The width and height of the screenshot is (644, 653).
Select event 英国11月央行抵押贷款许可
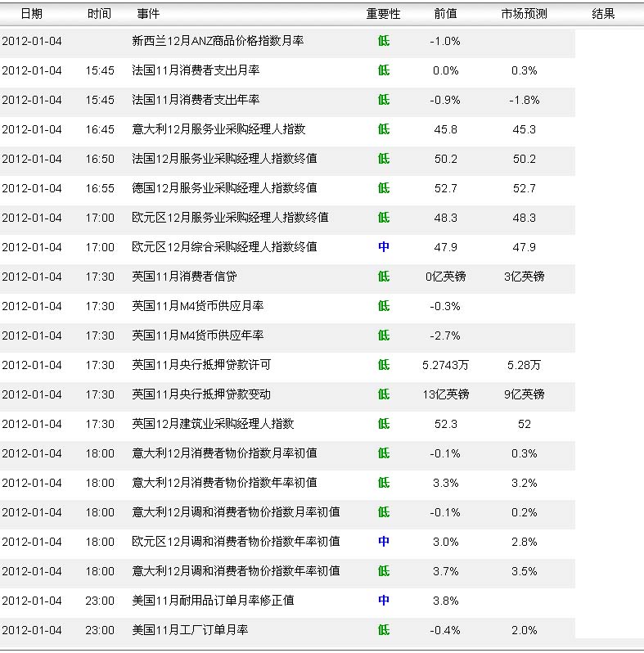201,365
